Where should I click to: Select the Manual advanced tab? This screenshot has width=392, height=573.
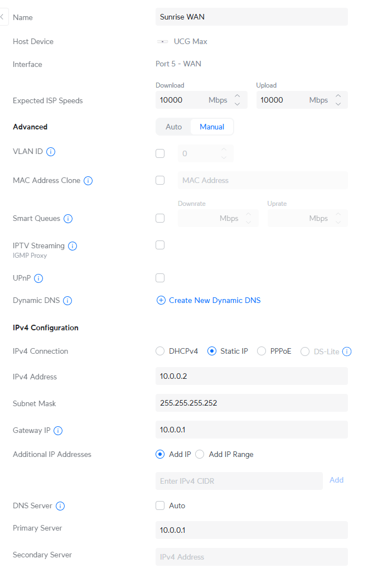[212, 127]
